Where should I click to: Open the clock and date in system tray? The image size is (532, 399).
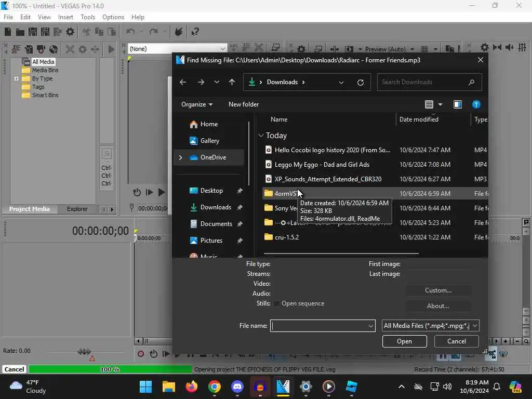click(474, 387)
